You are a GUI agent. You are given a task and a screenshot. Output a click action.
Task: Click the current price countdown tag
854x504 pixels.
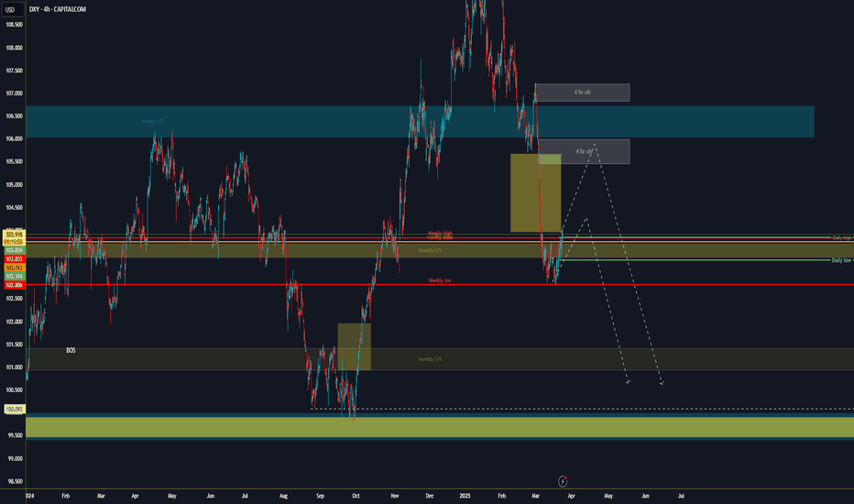14,237
